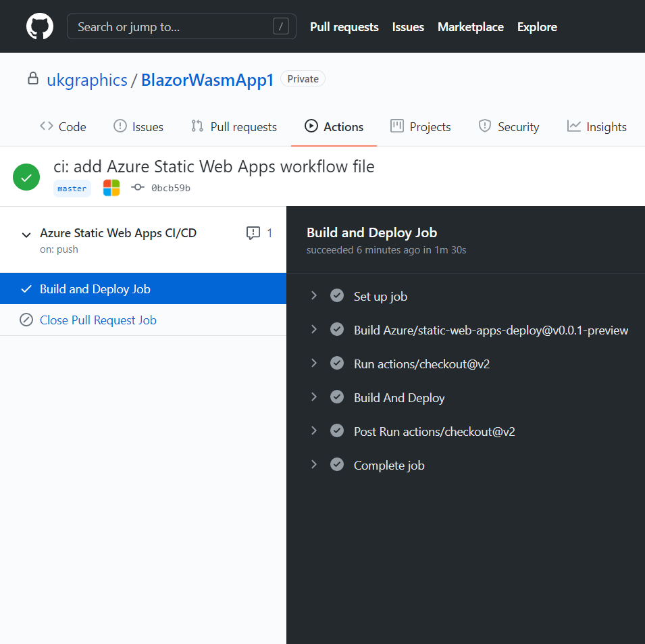
Task: Switch to the Security tab
Action: (x=509, y=126)
